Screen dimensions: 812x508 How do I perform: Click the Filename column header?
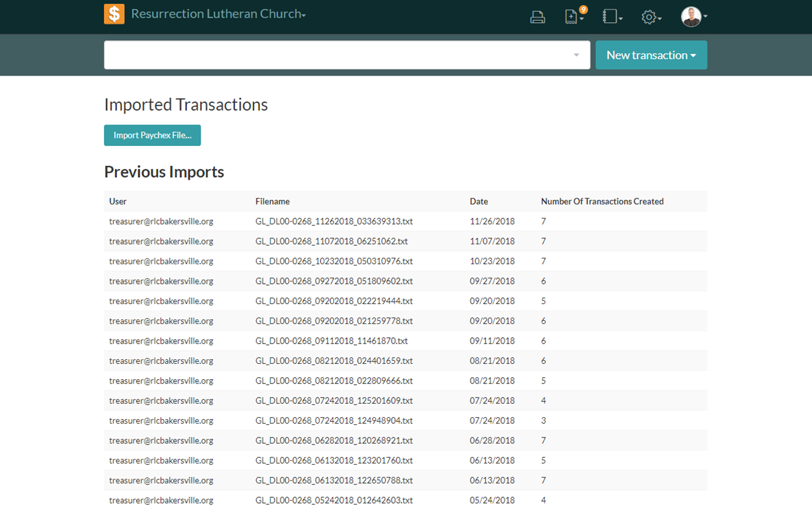click(272, 201)
